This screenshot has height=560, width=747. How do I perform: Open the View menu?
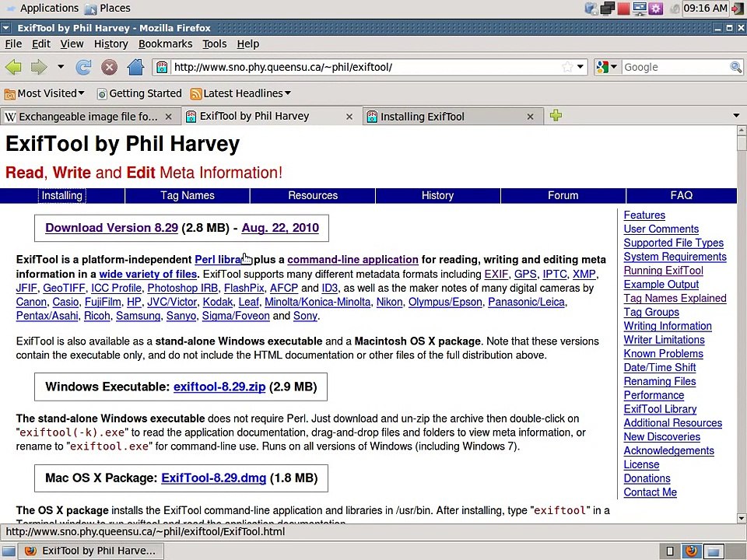pyautogui.click(x=72, y=44)
